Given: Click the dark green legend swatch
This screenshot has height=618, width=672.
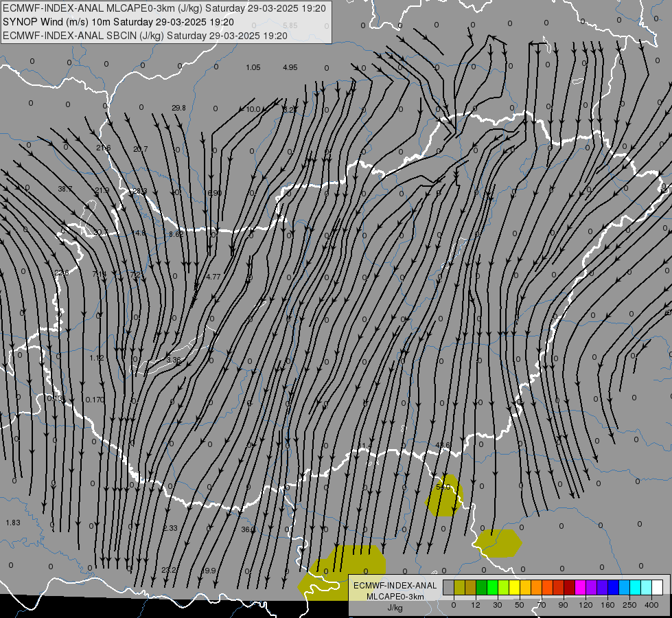Looking at the screenshot, I should (482, 587).
